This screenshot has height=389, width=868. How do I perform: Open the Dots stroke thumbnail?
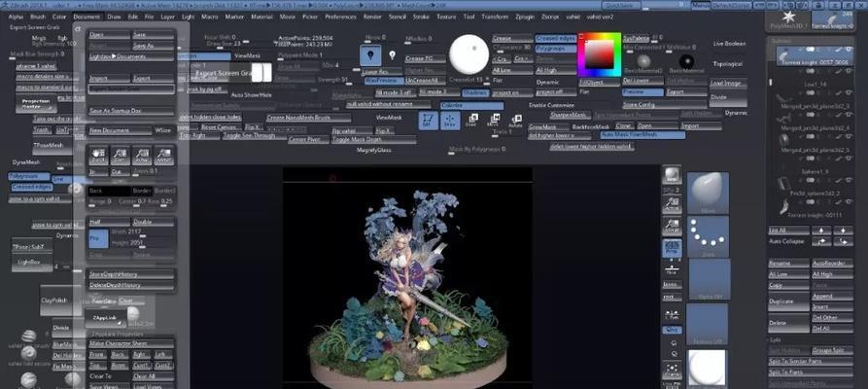(708, 236)
